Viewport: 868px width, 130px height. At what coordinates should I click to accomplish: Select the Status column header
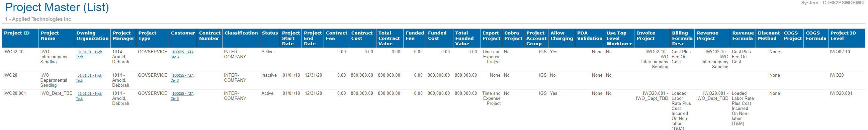coord(270,33)
